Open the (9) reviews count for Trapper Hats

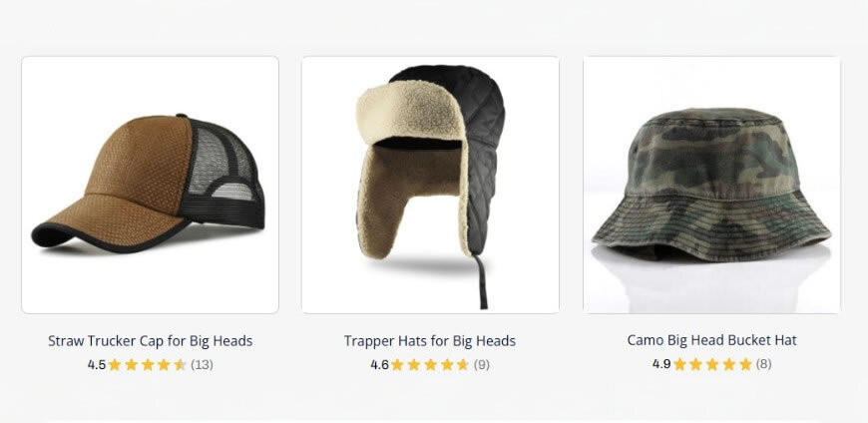482,365
